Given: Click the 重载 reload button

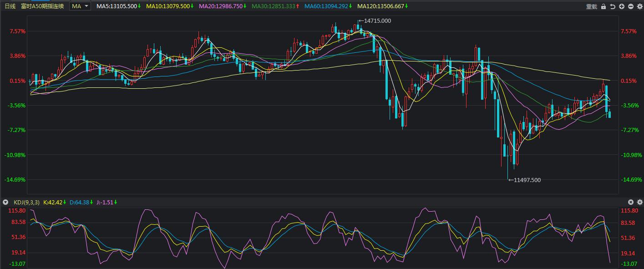Looking at the screenshot, I should point(591,6).
